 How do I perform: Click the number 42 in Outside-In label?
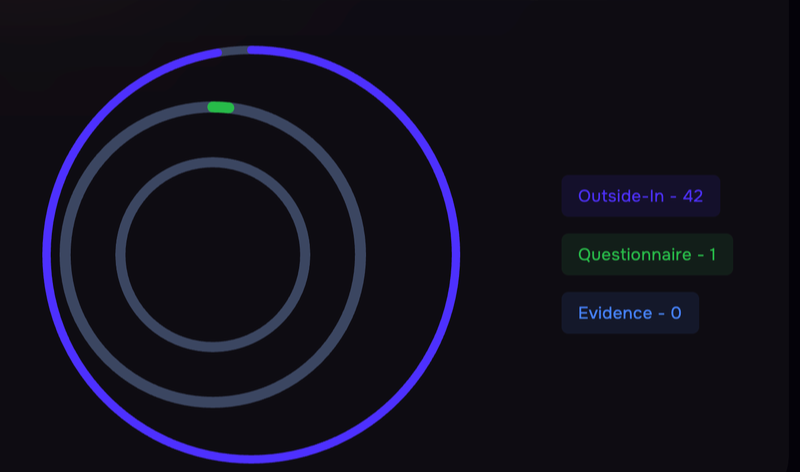[693, 196]
